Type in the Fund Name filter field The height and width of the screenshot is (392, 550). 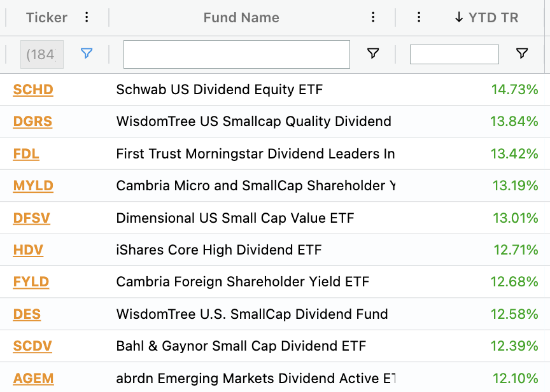(236, 54)
